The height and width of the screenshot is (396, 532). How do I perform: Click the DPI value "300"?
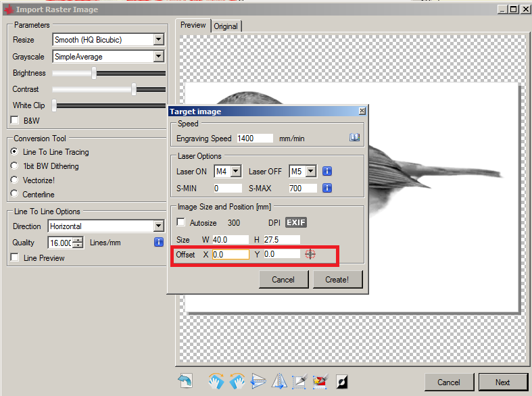pyautogui.click(x=234, y=223)
